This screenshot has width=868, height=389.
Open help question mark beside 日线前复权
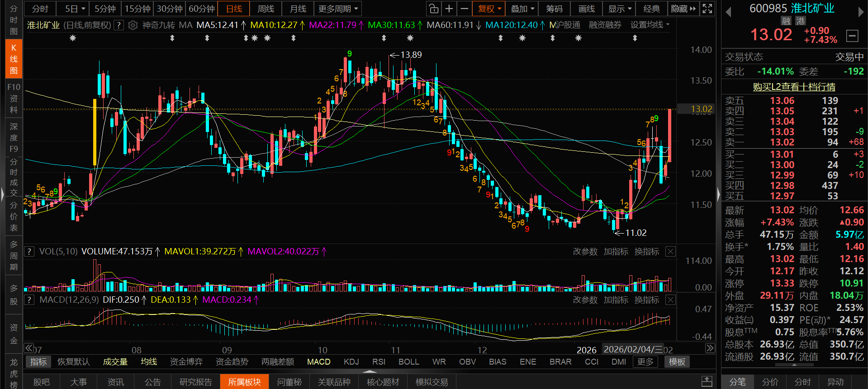click(119, 25)
